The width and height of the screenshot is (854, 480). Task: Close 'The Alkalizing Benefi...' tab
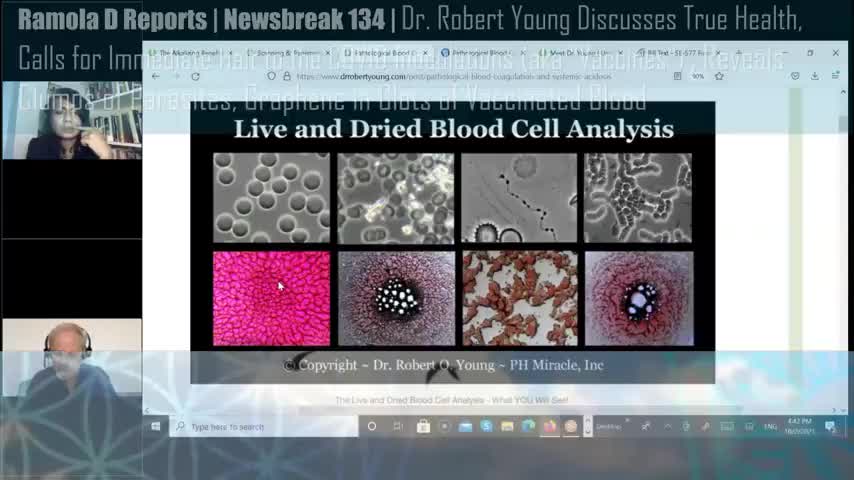[x=230, y=53]
